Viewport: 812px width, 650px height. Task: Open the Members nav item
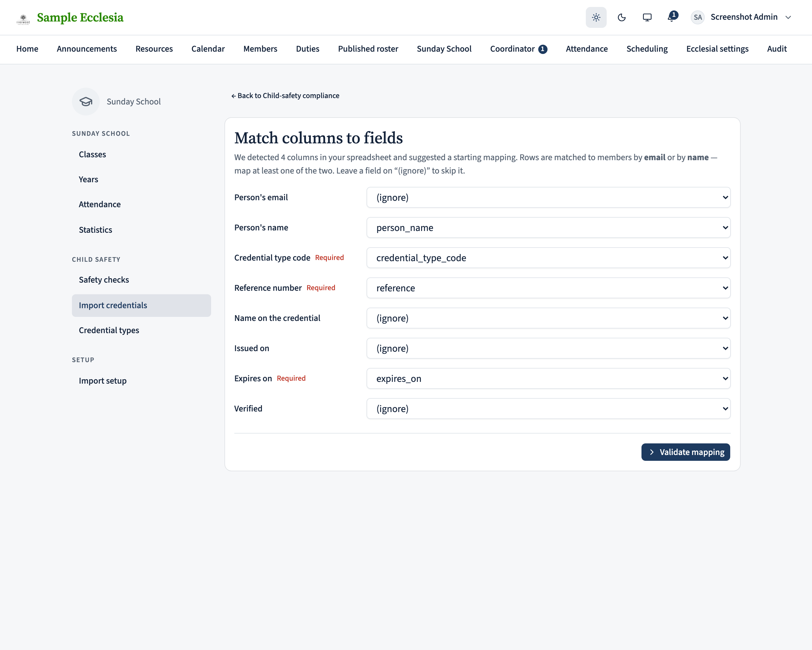click(260, 49)
